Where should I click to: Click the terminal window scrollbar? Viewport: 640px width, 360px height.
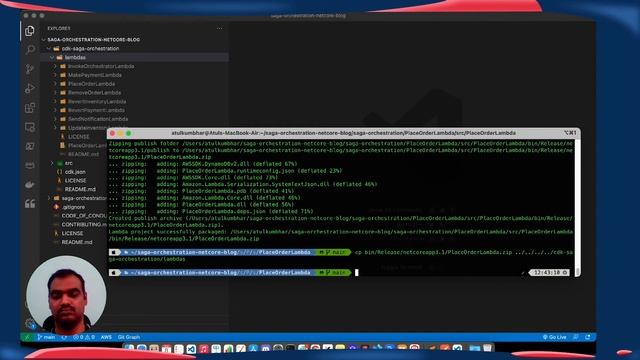coord(578,207)
